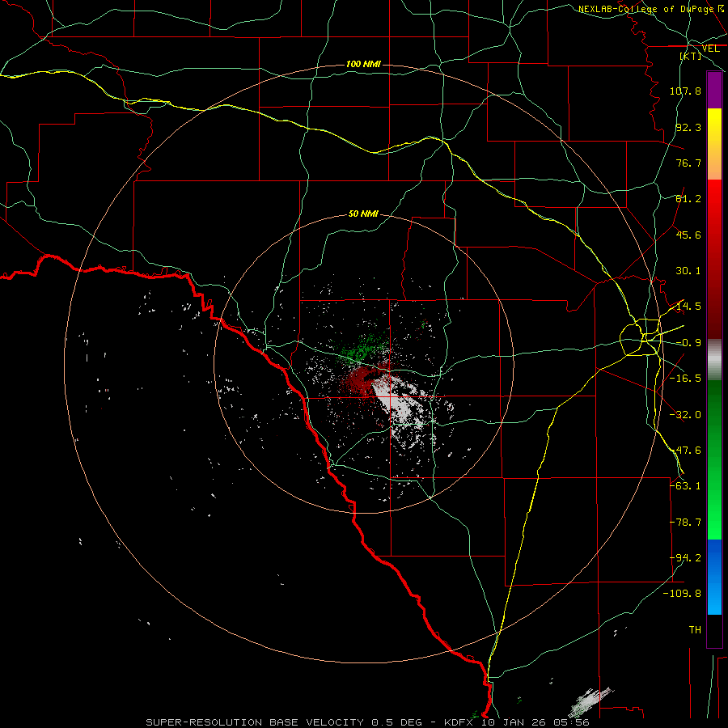Select the -0.9 legend value
Screen dimensions: 728x728
pos(688,343)
